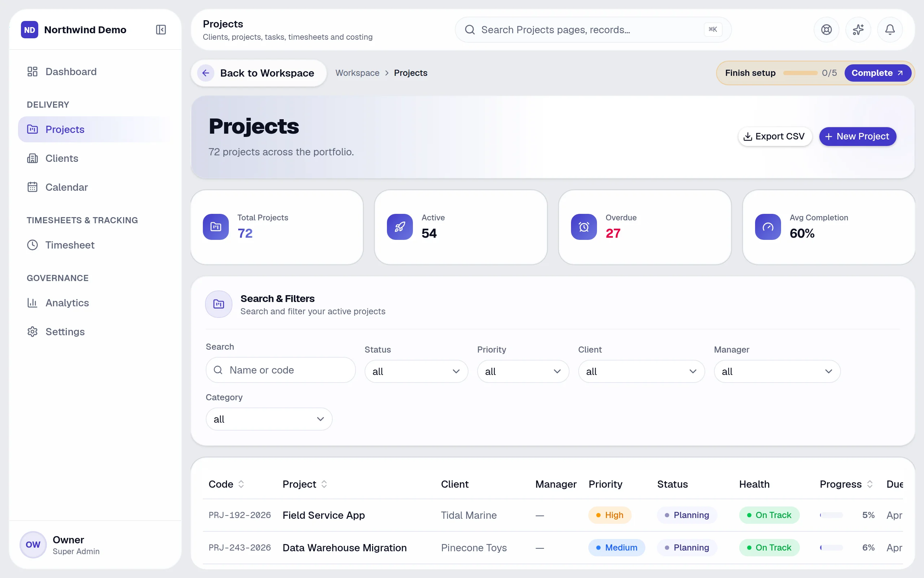Click Field Service App progress bar
The height and width of the screenshot is (578, 924).
coord(831,515)
